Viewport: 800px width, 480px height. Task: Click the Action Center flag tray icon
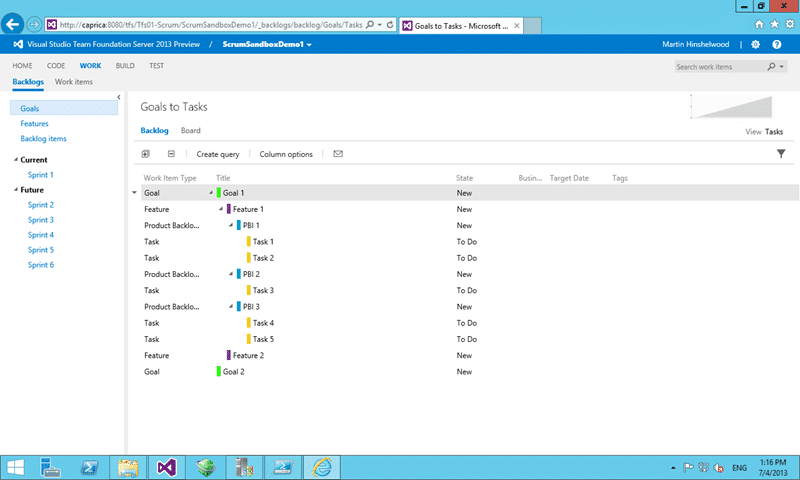pyautogui.click(x=688, y=467)
